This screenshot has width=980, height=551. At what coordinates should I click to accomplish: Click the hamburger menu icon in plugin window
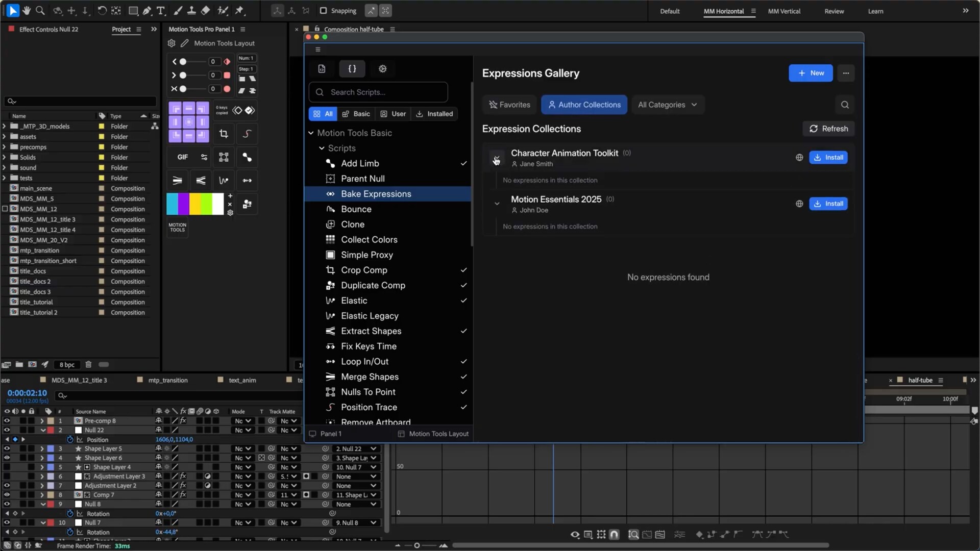[318, 49]
